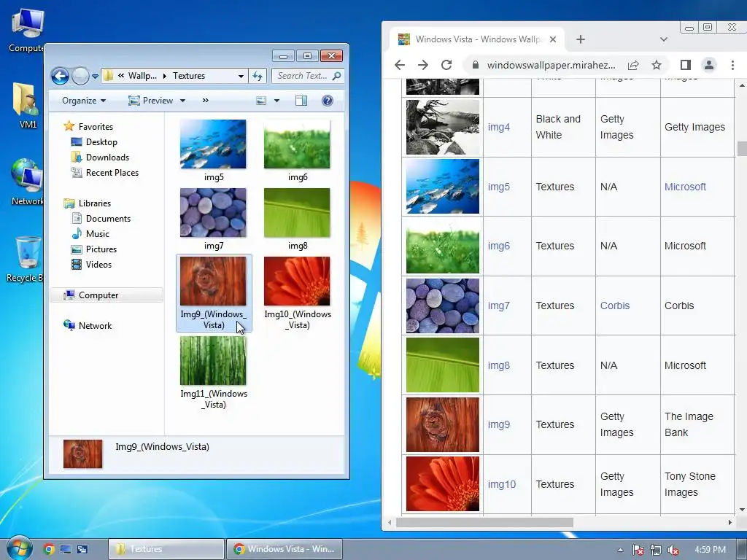Image resolution: width=747 pixels, height=560 pixels.
Task: Click the Search Textures input box
Action: point(307,76)
